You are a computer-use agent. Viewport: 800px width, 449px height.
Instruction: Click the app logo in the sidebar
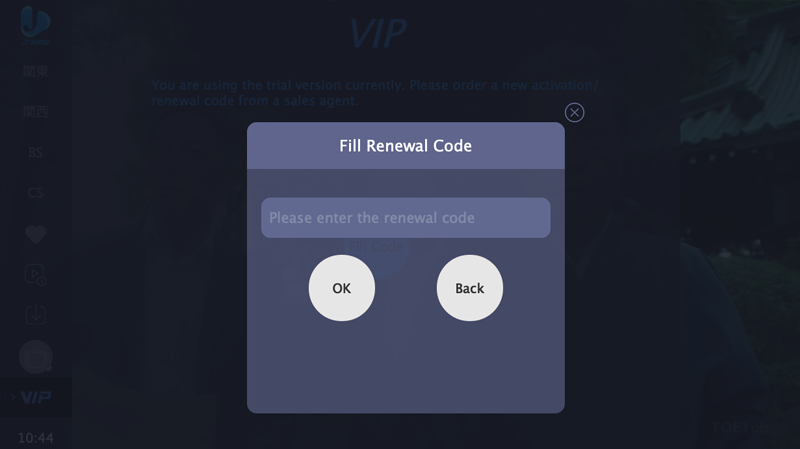pos(35,24)
